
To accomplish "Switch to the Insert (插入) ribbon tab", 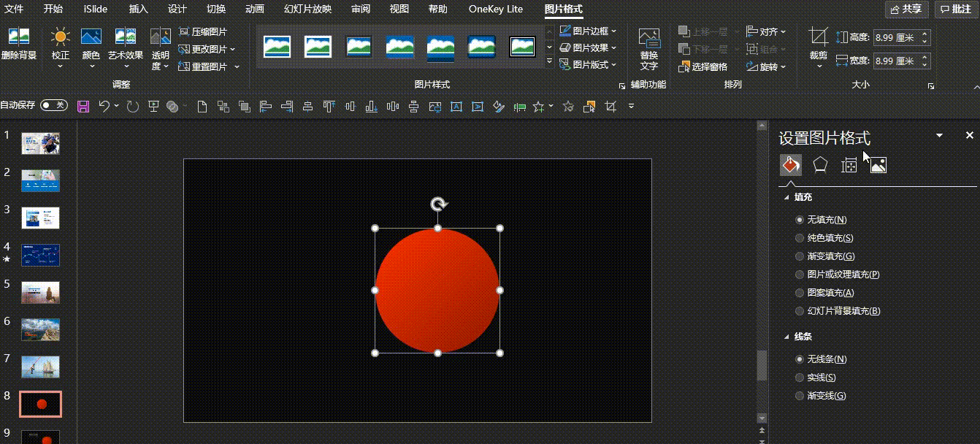I will [x=138, y=9].
